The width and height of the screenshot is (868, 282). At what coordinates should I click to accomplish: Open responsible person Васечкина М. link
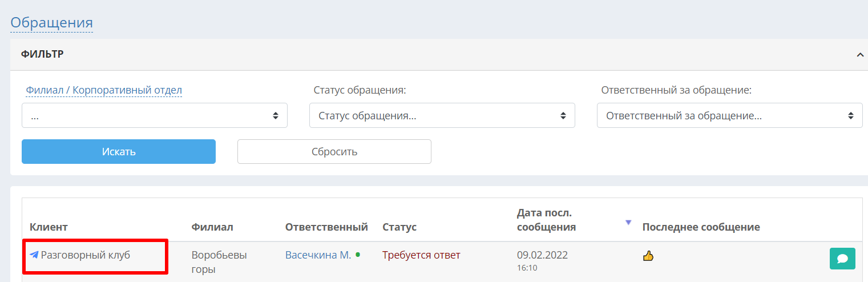[318, 255]
